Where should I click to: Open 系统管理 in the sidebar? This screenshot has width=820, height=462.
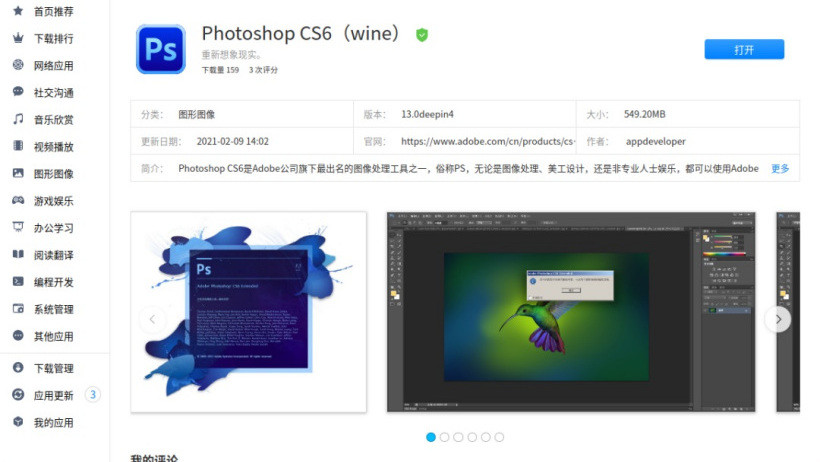(x=54, y=310)
